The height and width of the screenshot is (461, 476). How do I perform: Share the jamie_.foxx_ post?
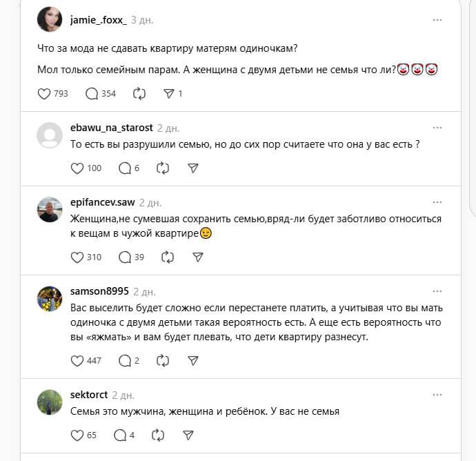168,93
